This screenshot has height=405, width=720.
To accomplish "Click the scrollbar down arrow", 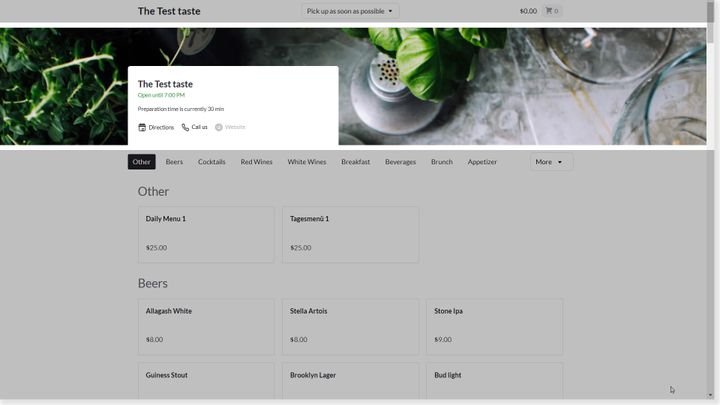I will pyautogui.click(x=710, y=395).
